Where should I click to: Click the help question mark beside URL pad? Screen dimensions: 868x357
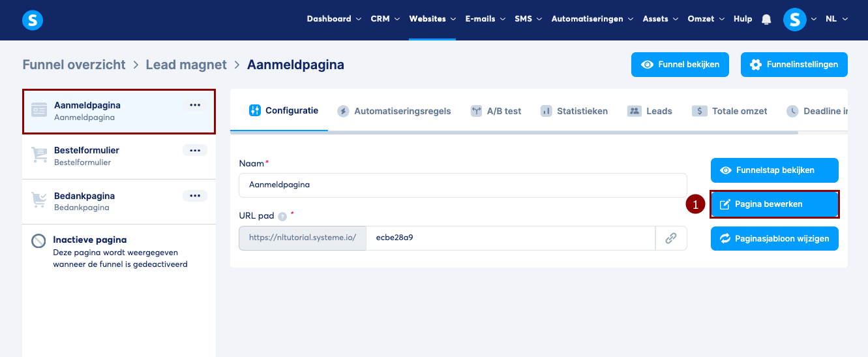pyautogui.click(x=282, y=217)
